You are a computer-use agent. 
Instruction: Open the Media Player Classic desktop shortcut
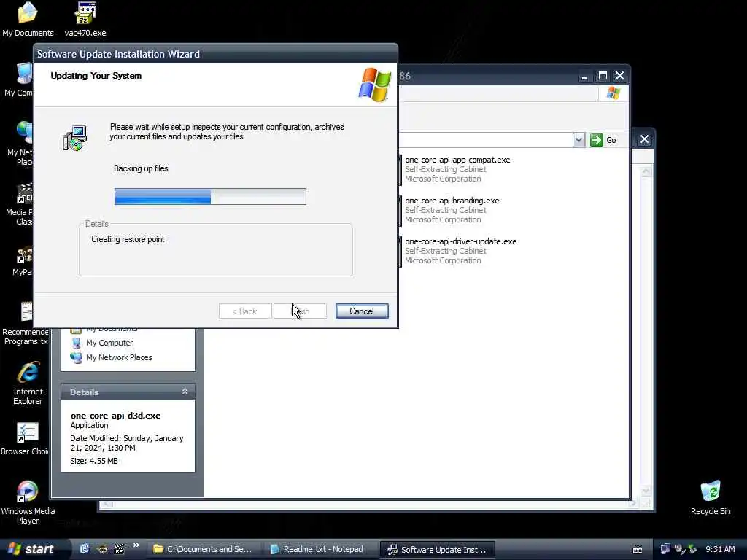tap(20, 204)
